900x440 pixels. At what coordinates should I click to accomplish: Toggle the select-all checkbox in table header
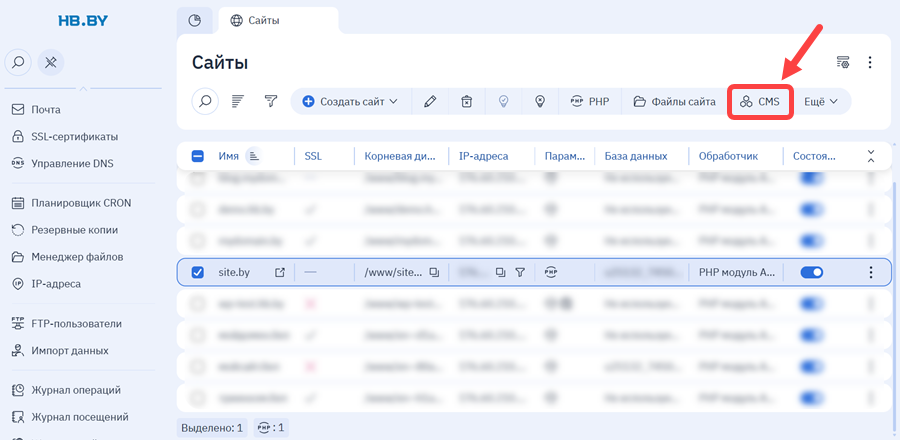tap(197, 156)
